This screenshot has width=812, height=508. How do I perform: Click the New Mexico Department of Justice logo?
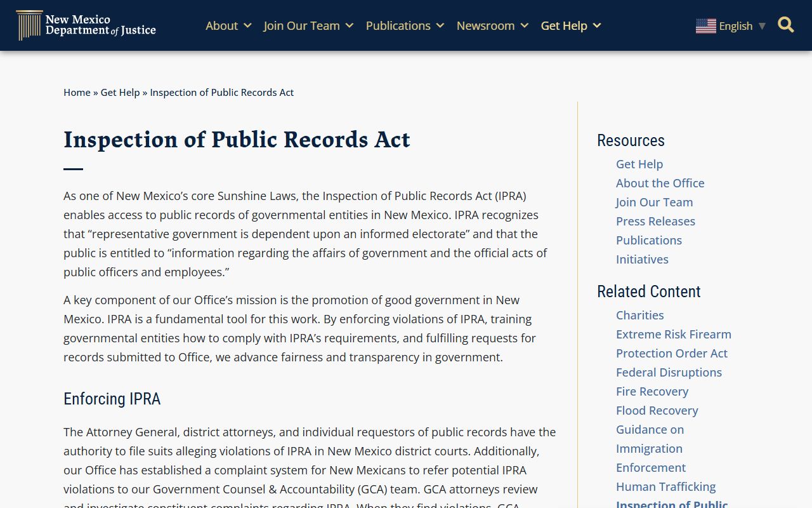[x=86, y=25]
